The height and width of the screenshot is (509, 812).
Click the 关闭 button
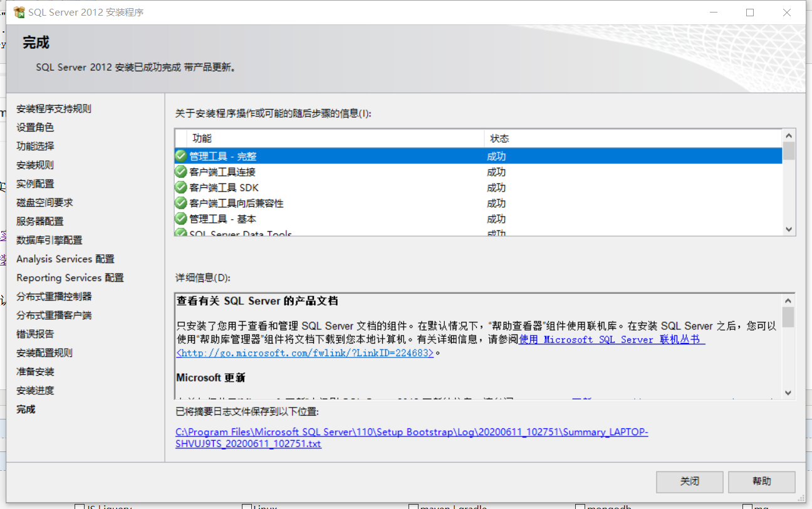[x=690, y=481]
